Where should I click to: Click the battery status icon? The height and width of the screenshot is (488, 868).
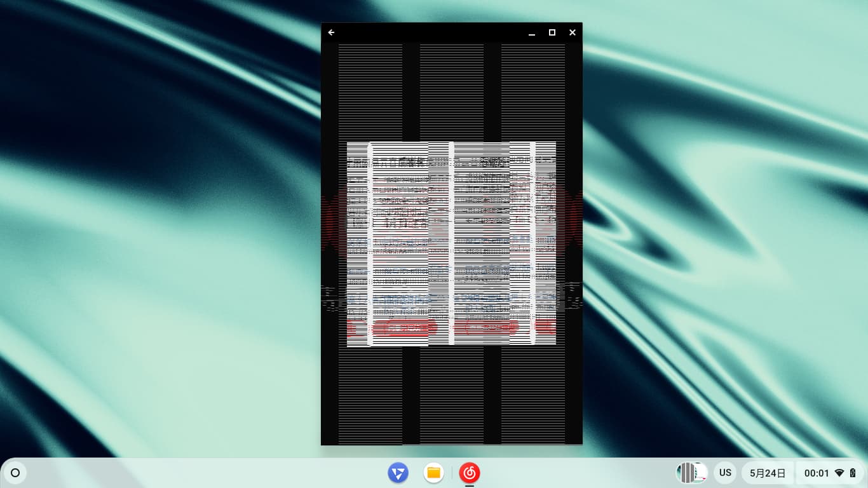pyautogui.click(x=853, y=473)
